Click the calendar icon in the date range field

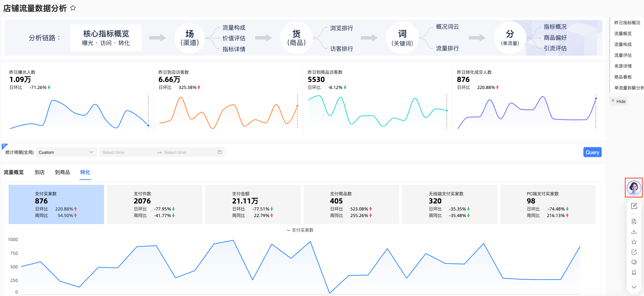tap(220, 152)
